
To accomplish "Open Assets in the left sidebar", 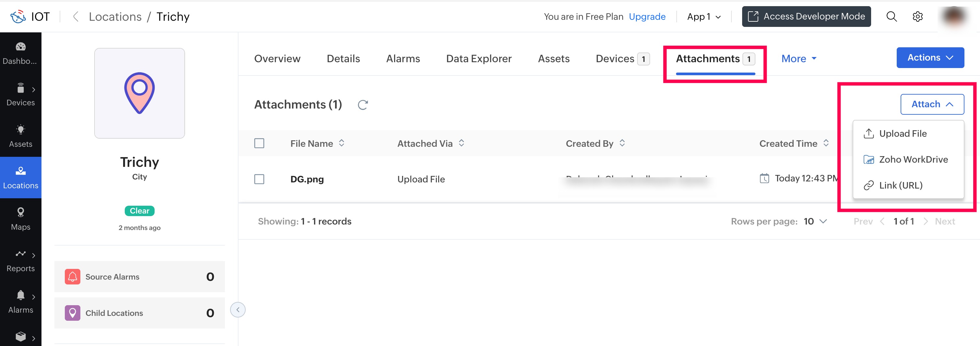I will click(20, 136).
